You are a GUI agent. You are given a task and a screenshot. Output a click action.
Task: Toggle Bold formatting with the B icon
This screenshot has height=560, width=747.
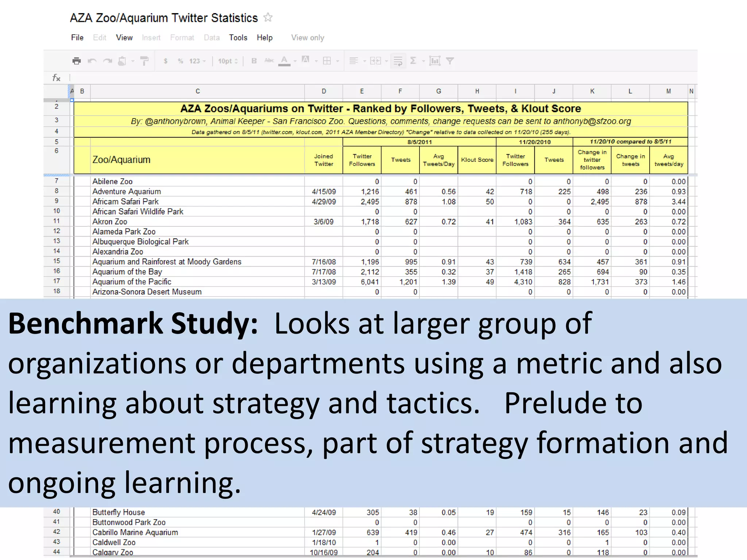[x=254, y=61]
